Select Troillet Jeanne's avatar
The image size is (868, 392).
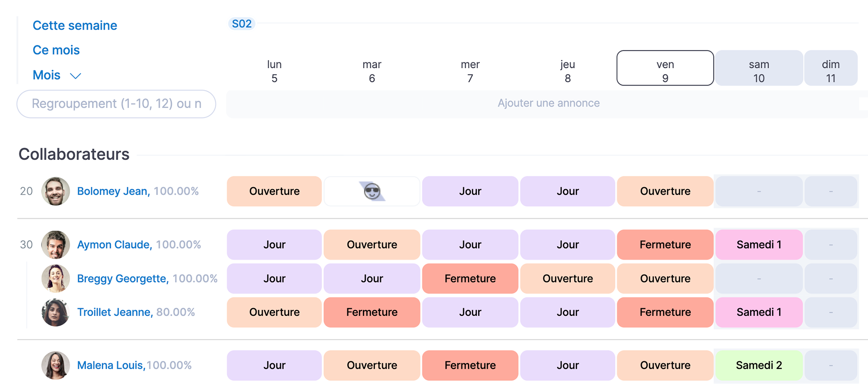click(x=56, y=312)
